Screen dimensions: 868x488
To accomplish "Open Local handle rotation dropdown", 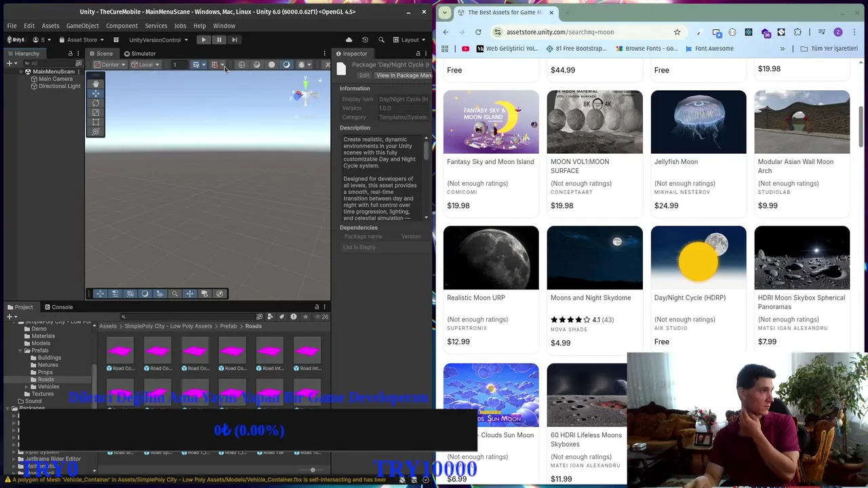I will 146,65.
